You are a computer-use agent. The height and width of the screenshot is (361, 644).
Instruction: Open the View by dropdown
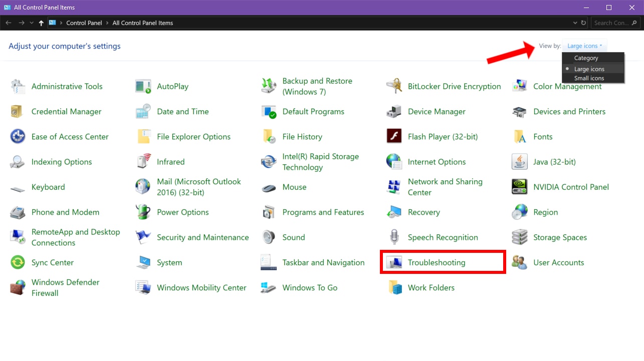click(584, 45)
